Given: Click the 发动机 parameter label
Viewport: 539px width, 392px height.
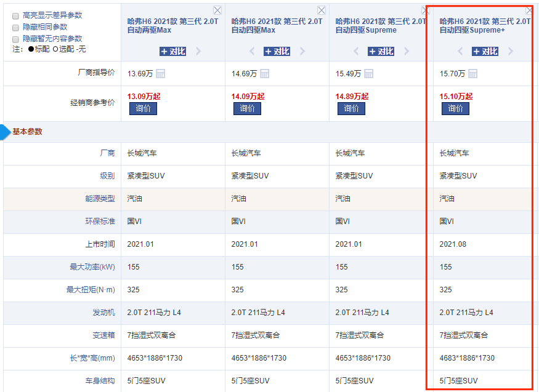Looking at the screenshot, I should [104, 313].
